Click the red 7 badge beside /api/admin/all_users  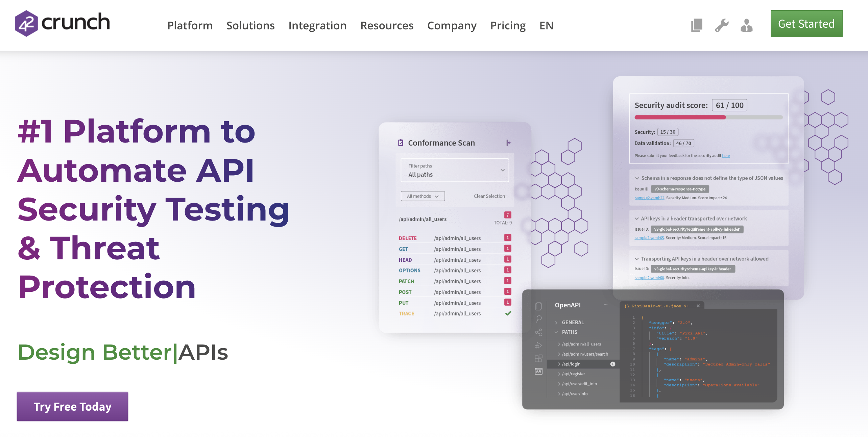[508, 215]
